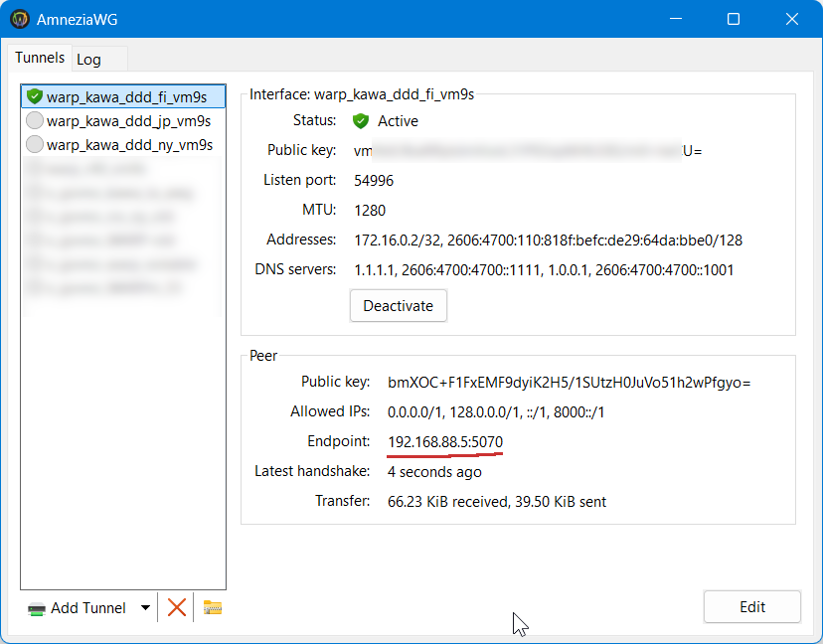Screen dimensions: 823x644
Task: Select the warp_kawa_ddd_jp_vm9s tunnel name
Action: [x=128, y=120]
